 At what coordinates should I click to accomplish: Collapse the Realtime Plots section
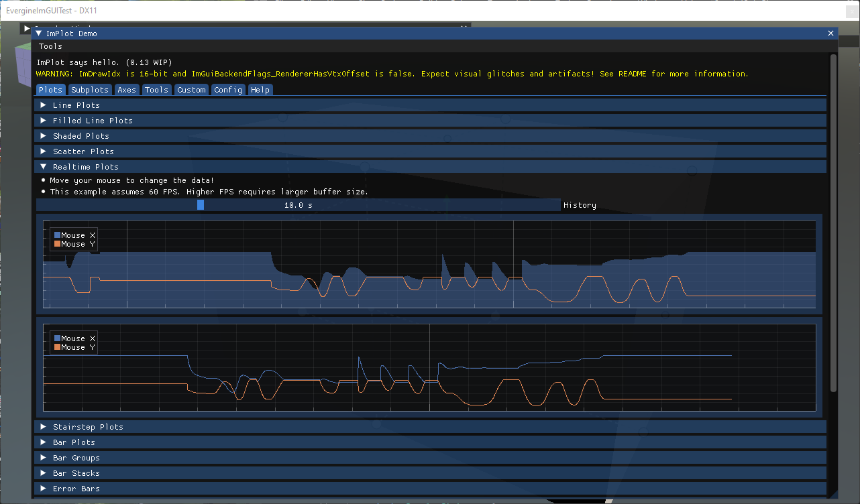(85, 167)
